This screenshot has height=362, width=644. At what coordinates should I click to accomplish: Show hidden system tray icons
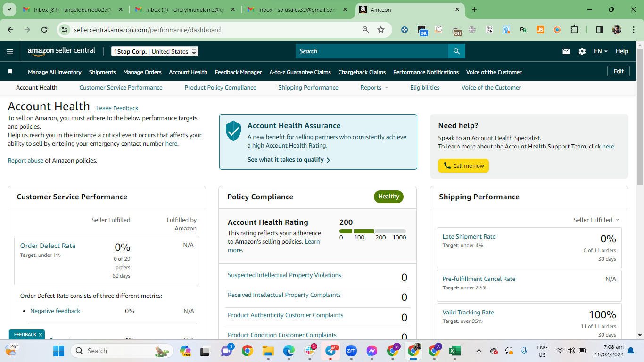point(479,351)
